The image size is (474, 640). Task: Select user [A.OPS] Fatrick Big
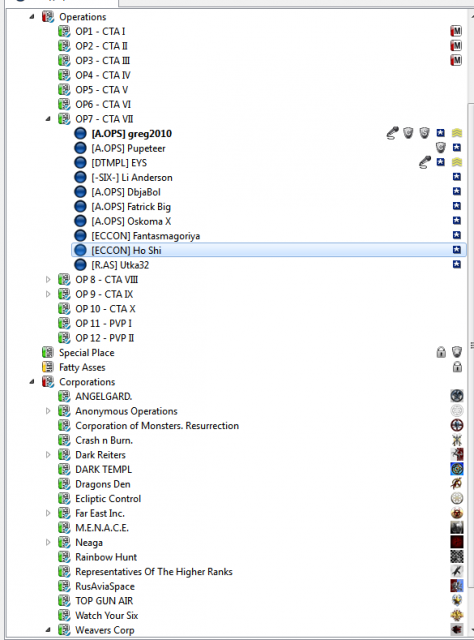pyautogui.click(x=131, y=207)
